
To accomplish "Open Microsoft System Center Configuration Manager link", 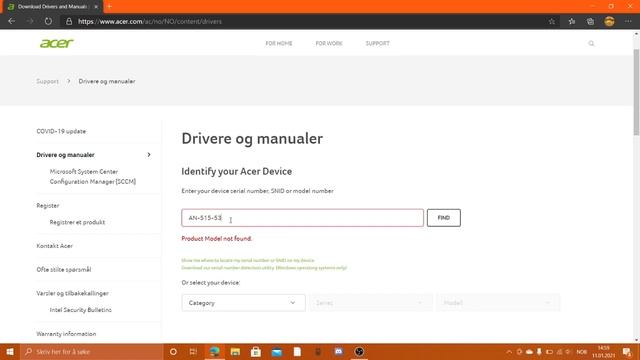I will [x=93, y=176].
